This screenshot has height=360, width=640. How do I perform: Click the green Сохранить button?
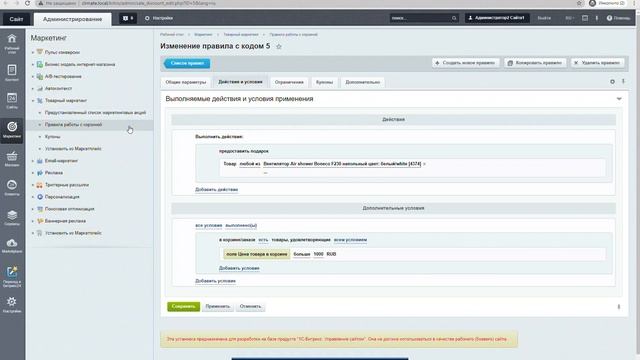183,307
